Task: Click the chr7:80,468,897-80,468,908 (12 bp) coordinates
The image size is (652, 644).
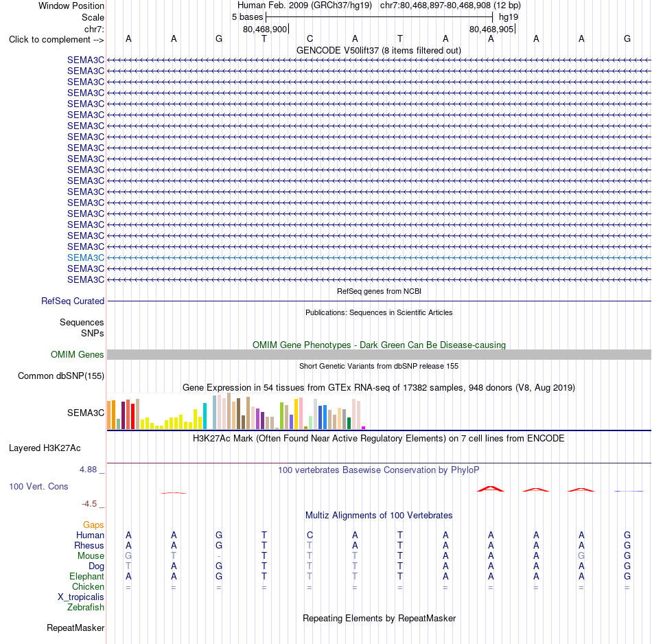Action: 450,5
